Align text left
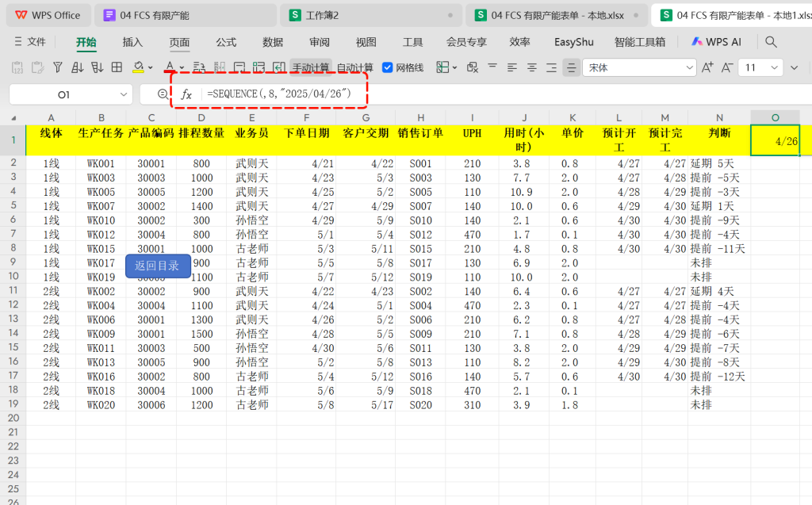Screen dimensions: 812x505 click(512, 67)
